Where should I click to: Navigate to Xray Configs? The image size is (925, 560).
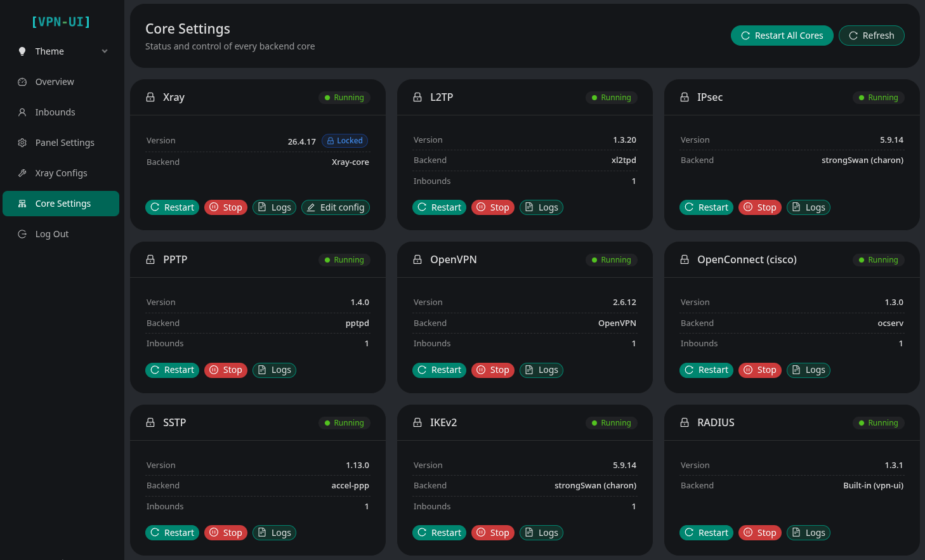point(61,173)
